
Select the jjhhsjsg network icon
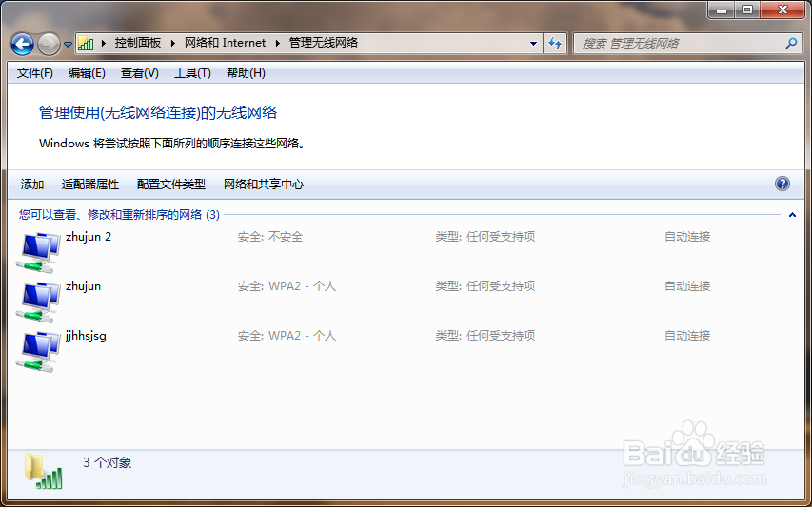39,351
